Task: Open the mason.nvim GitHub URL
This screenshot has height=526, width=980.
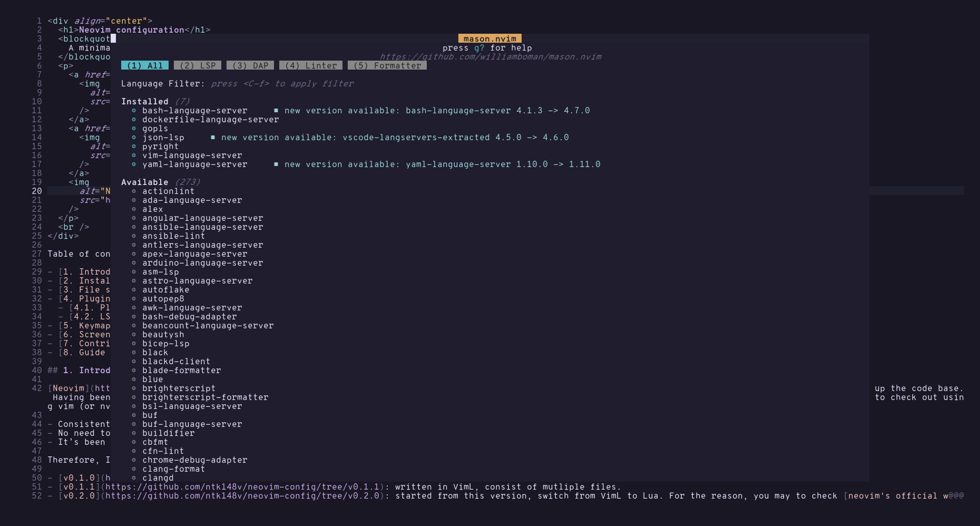Action: point(490,56)
